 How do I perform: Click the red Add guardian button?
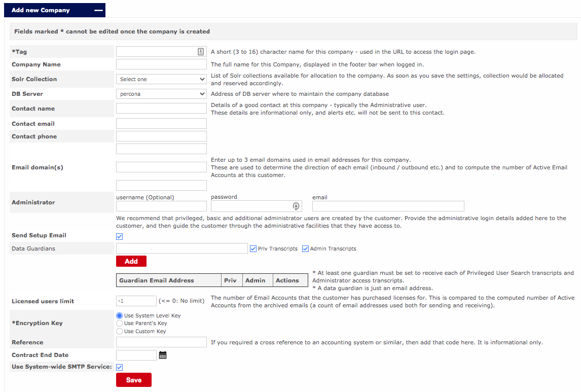[x=131, y=261]
